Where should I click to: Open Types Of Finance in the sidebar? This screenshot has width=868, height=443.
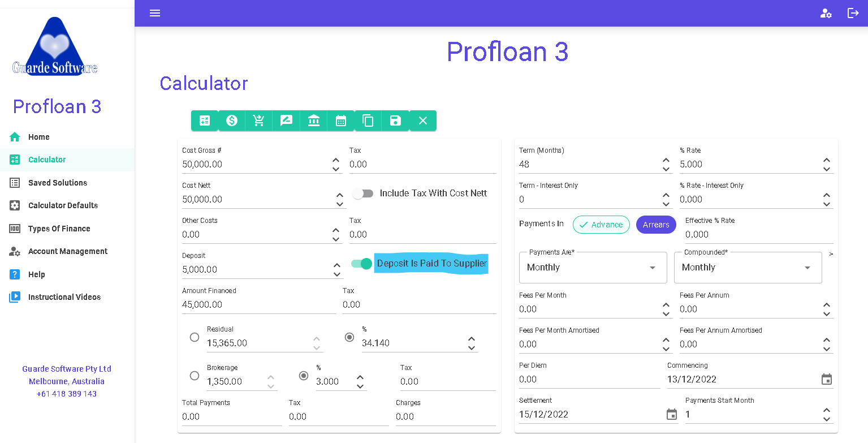[x=67, y=229]
